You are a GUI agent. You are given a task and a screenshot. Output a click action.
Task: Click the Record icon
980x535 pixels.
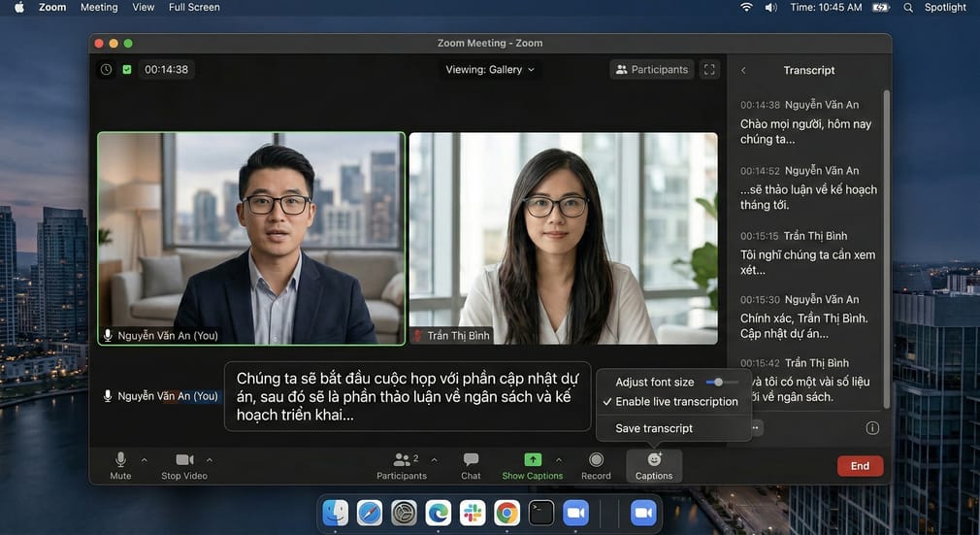tap(596, 459)
